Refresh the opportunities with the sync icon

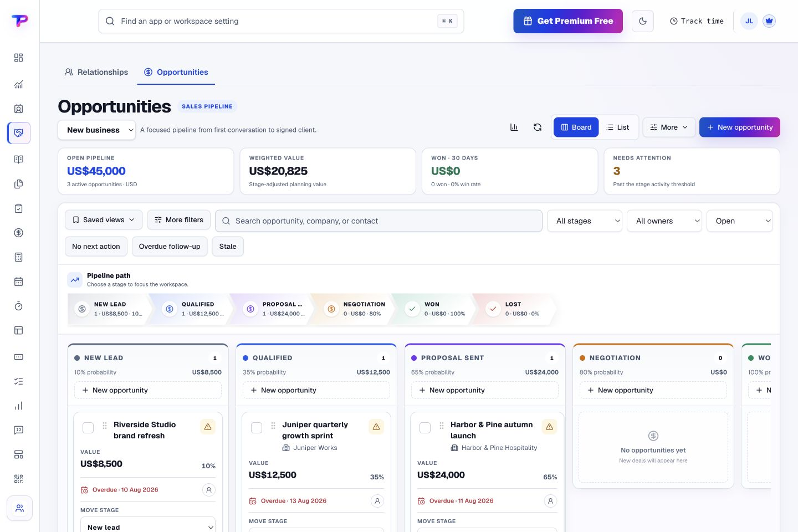point(538,127)
